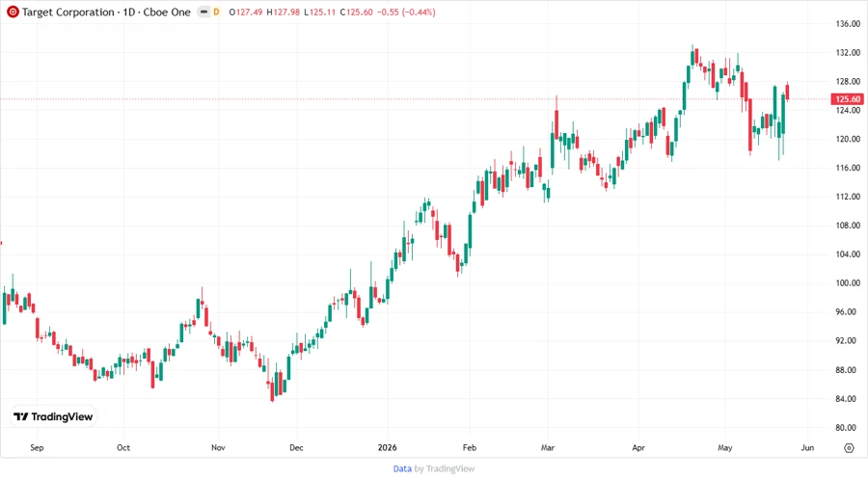
Task: Click the 128.00 price axis label
Action: tap(848, 81)
